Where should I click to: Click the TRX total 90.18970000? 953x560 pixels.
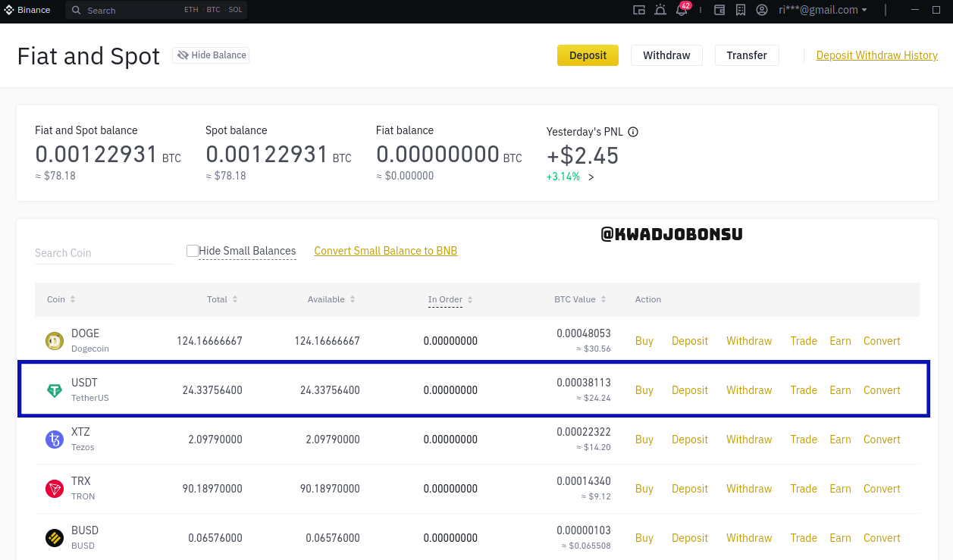point(212,489)
